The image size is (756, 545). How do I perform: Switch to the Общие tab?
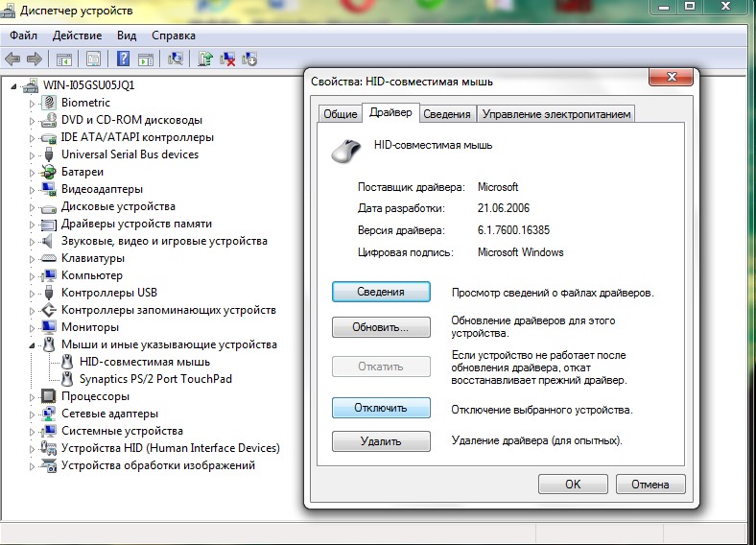click(340, 114)
